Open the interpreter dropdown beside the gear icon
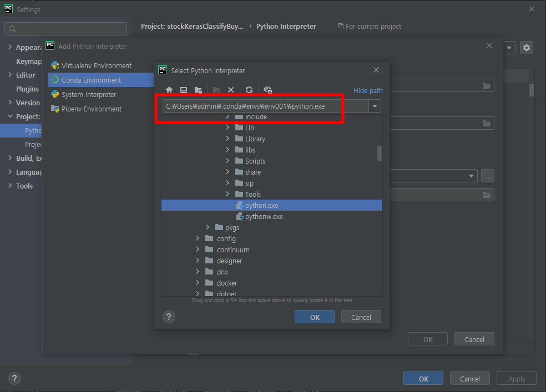Viewport: 546px width, 392px height. click(x=509, y=48)
